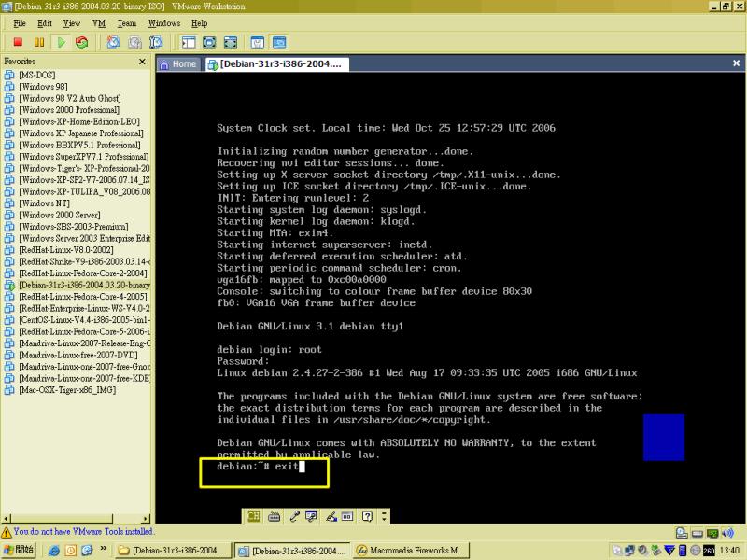This screenshot has width=747, height=560.
Task: Open the View menu
Action: (72, 22)
